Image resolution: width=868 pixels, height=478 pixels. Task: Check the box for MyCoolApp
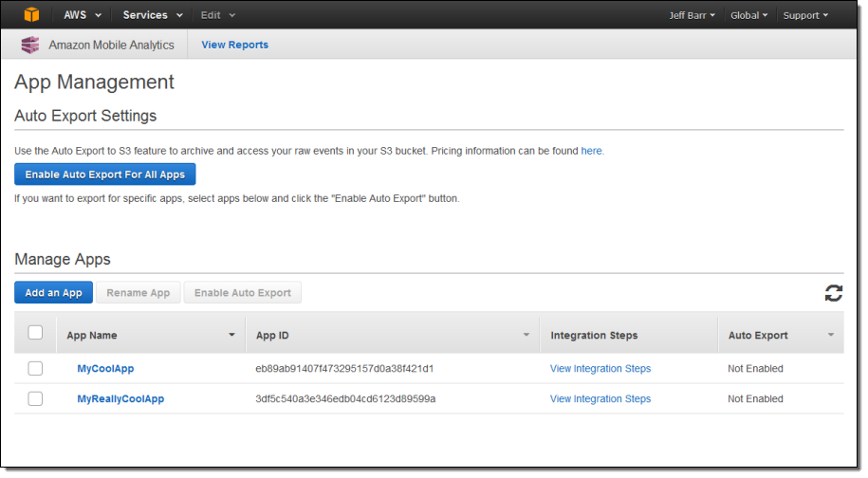click(35, 368)
